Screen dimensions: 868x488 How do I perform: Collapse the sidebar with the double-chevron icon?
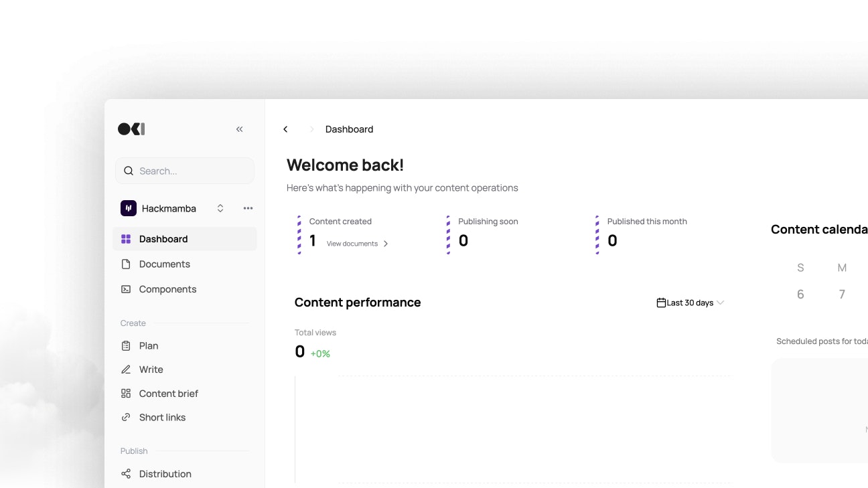[239, 129]
